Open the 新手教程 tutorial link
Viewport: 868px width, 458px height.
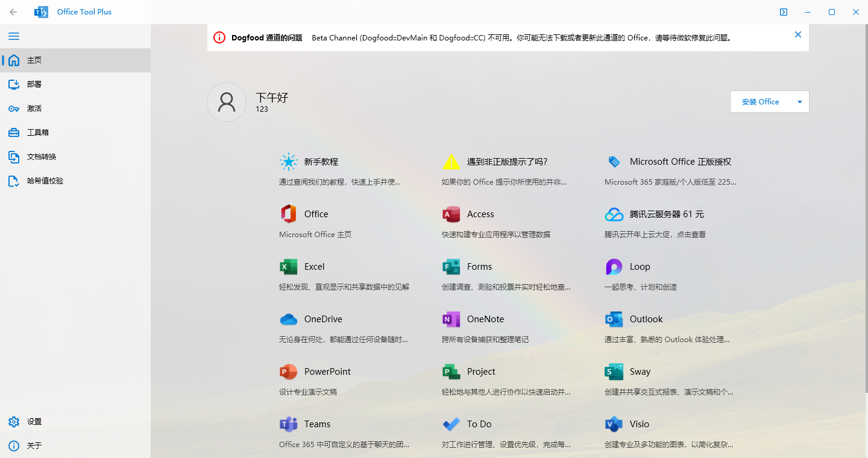coord(321,162)
